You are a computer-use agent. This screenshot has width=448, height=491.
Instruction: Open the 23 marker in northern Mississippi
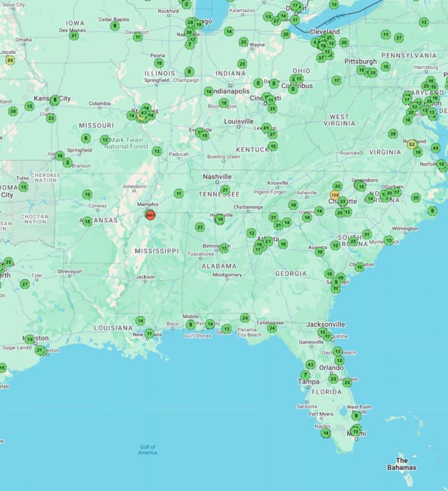(x=200, y=227)
